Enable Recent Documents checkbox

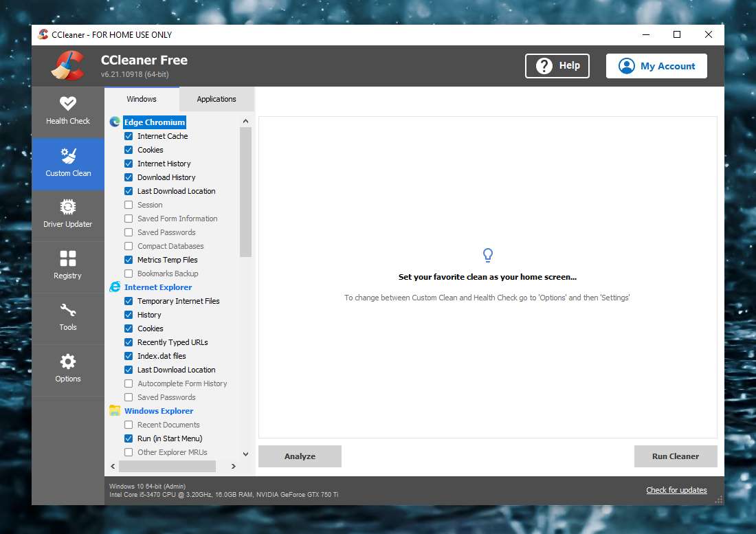tap(129, 425)
